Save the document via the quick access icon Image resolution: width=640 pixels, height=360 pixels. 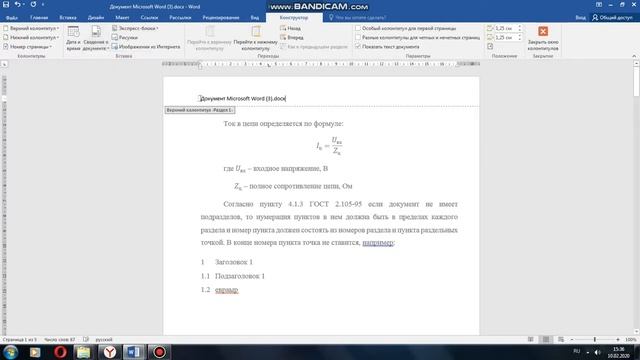click(x=6, y=4)
